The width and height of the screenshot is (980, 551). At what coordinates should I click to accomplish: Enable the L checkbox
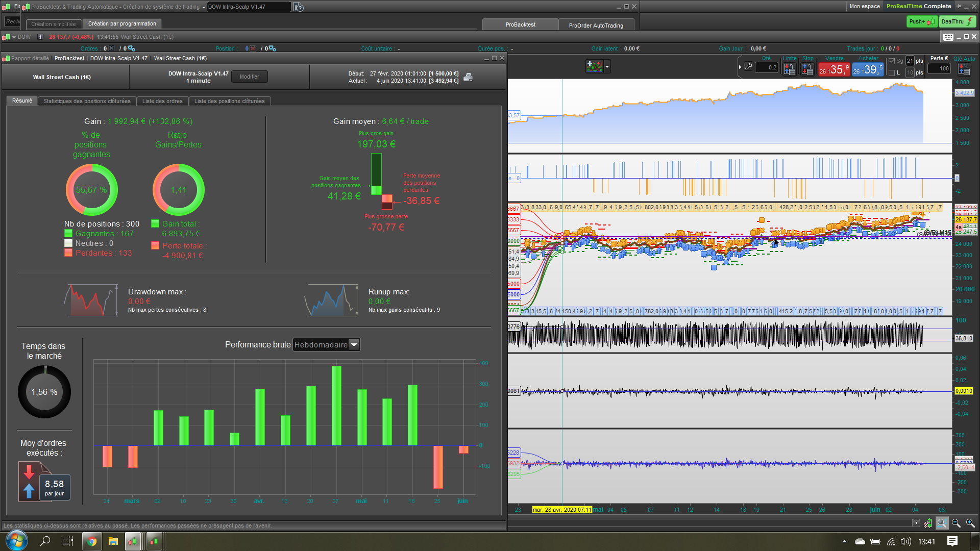tap(892, 73)
